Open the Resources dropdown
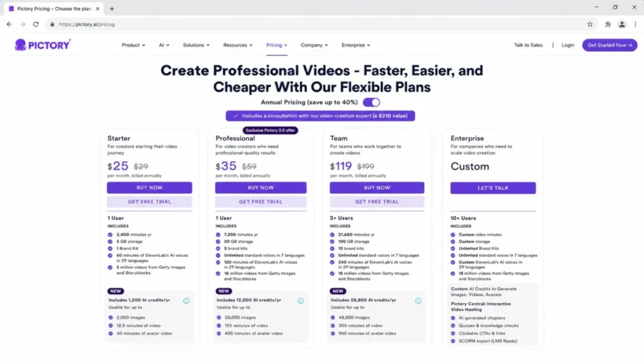Screen dimensions: 644x362 point(238,45)
